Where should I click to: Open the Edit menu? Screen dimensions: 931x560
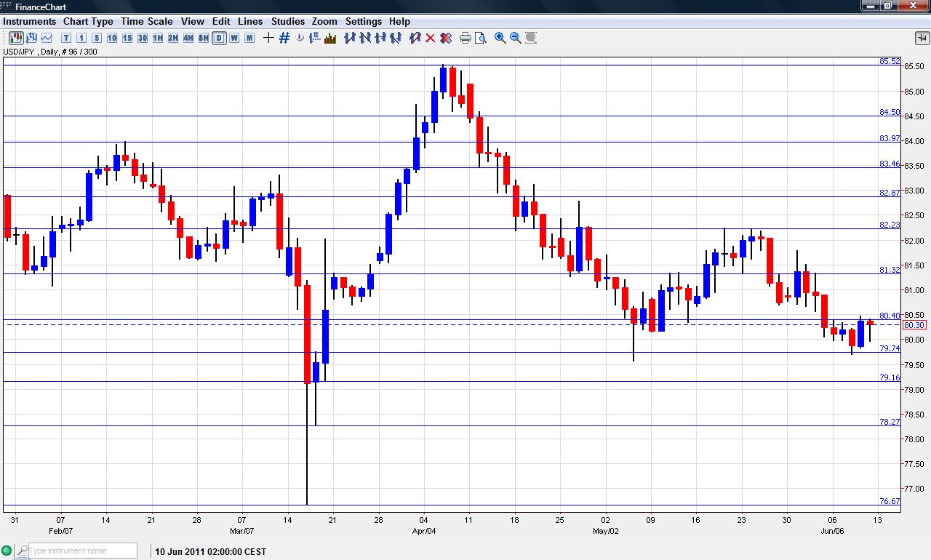click(x=221, y=21)
